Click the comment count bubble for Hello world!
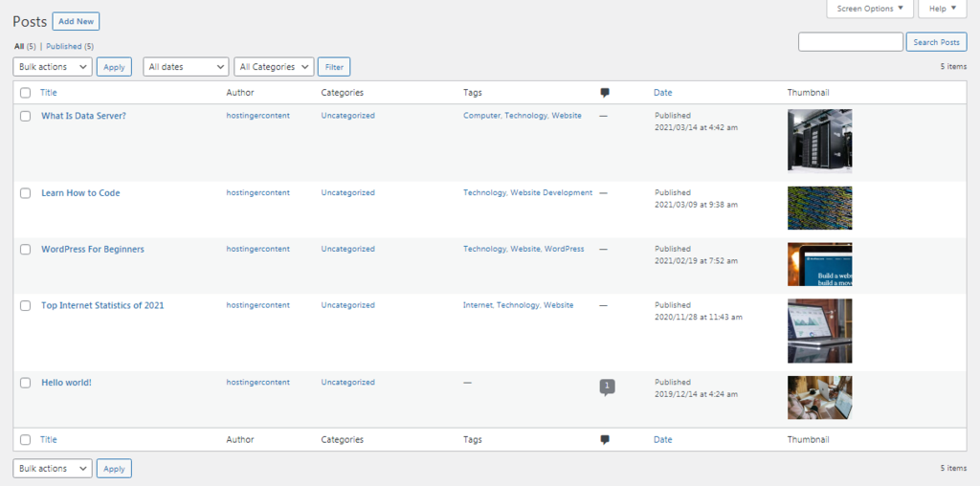980x486 pixels. [x=607, y=386]
